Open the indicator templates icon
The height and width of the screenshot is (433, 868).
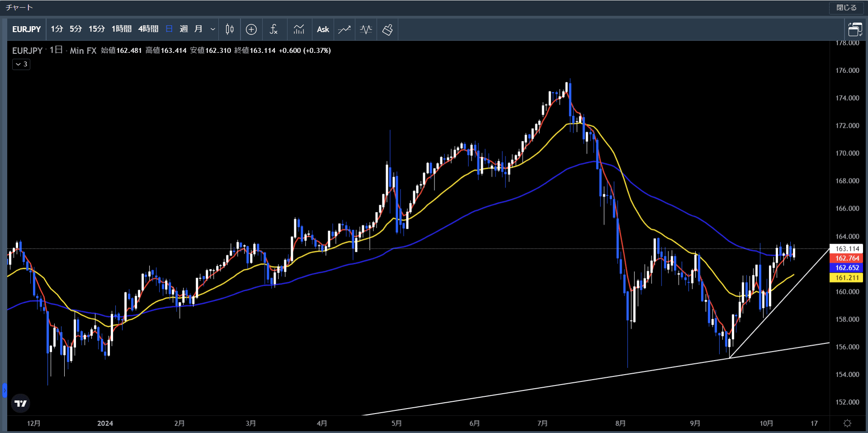point(299,29)
